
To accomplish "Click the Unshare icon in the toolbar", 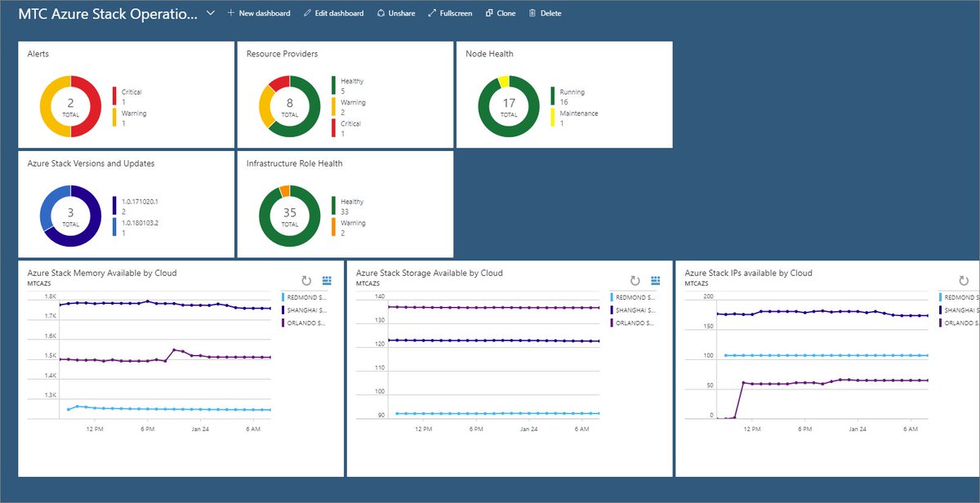I will pos(381,14).
